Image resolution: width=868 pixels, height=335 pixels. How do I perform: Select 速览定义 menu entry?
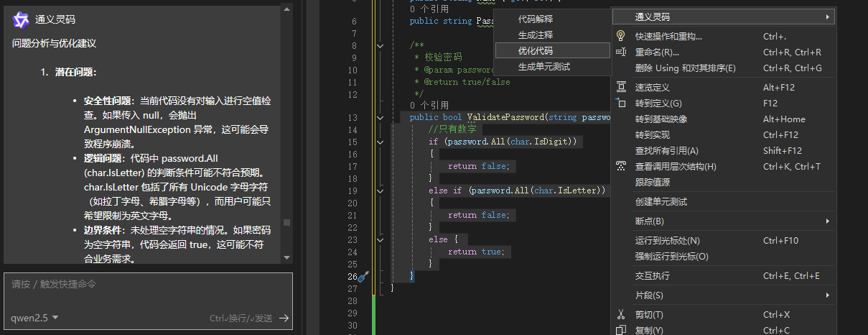click(724, 87)
